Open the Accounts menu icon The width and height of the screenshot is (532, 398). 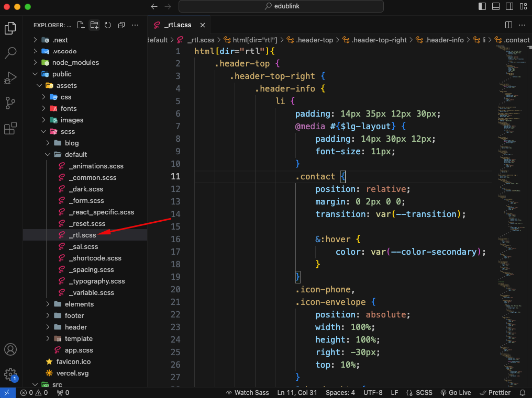coord(10,349)
